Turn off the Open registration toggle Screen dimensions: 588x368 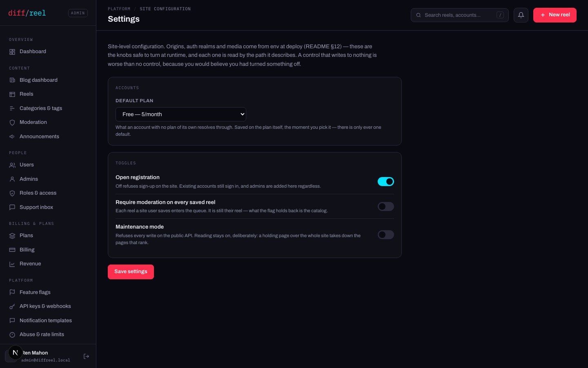[386, 182]
